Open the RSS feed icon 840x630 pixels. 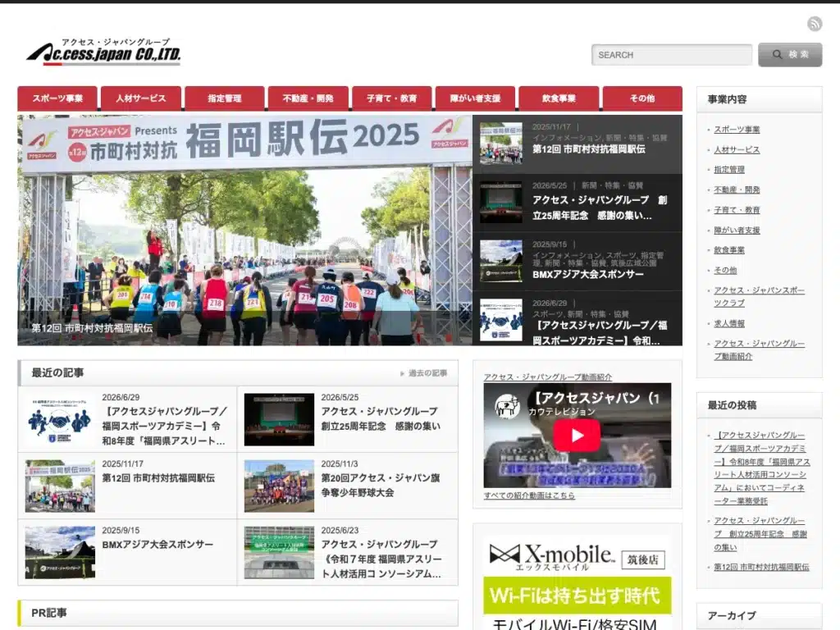pyautogui.click(x=815, y=24)
